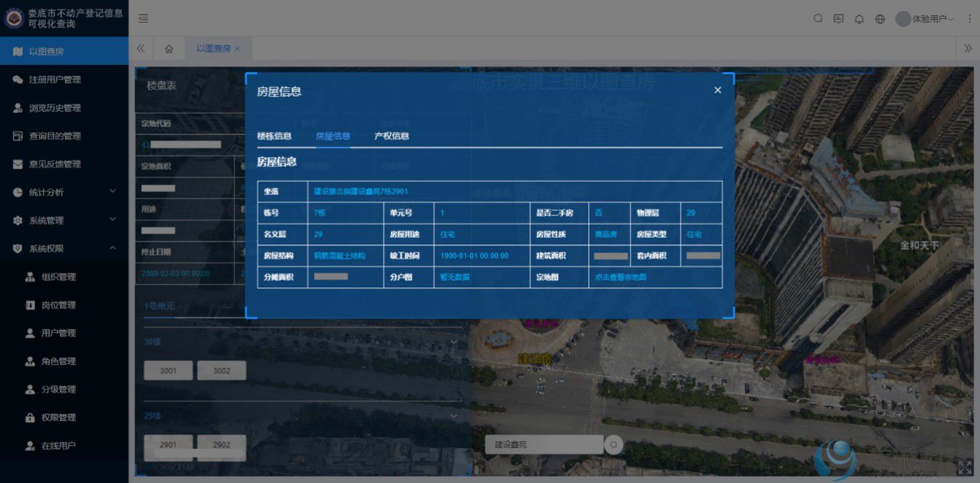980x483 pixels.
Task: Click the address 建设路北侧建设鑫苑7栋2901
Action: pyautogui.click(x=361, y=191)
